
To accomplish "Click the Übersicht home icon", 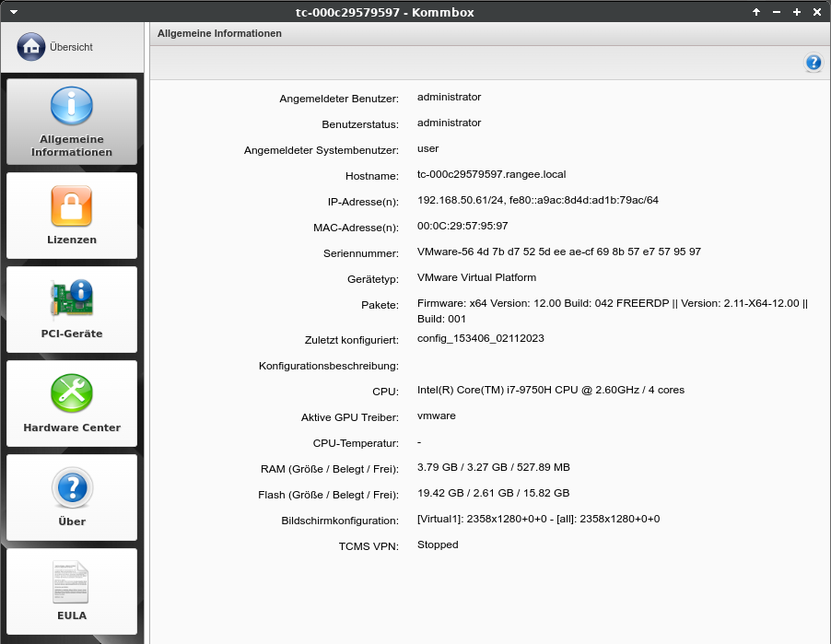I will coord(31,47).
